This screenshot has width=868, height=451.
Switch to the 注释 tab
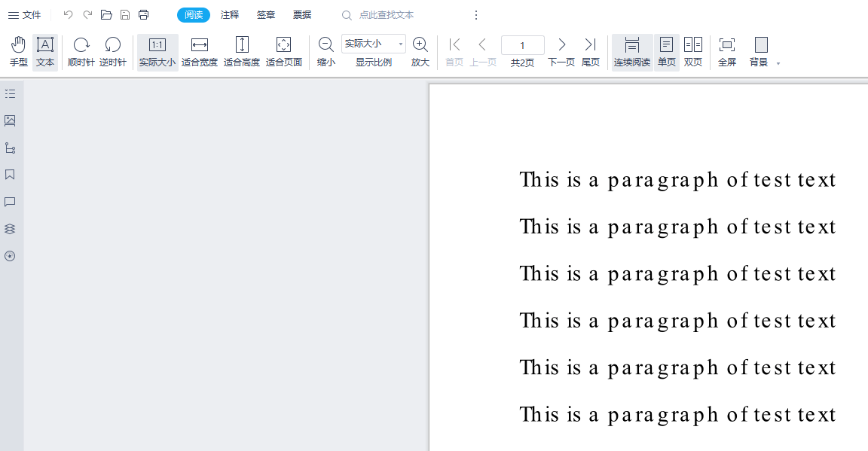pos(230,15)
